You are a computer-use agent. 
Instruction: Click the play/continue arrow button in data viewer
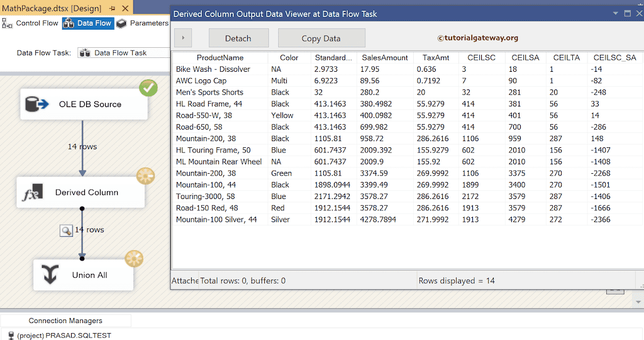(183, 38)
